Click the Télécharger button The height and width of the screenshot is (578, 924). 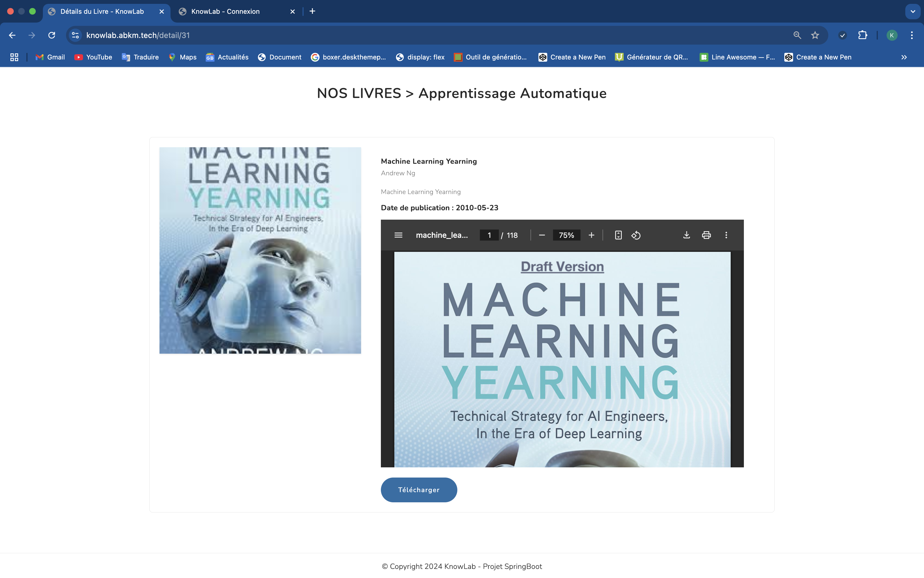click(x=419, y=490)
